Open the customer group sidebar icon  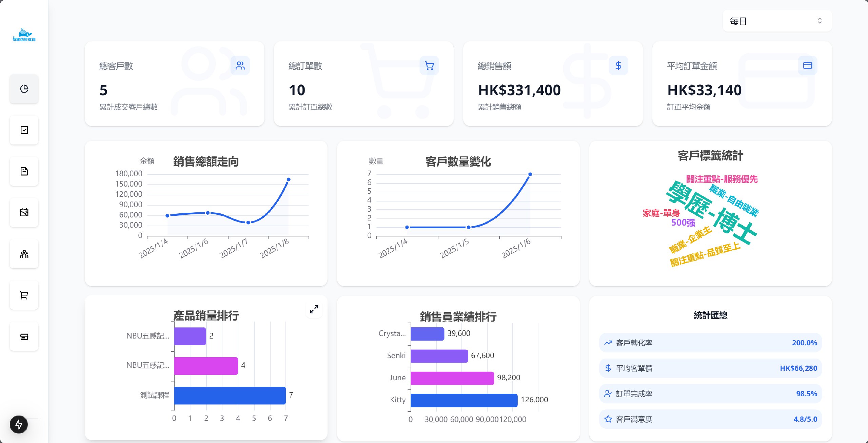tap(24, 254)
